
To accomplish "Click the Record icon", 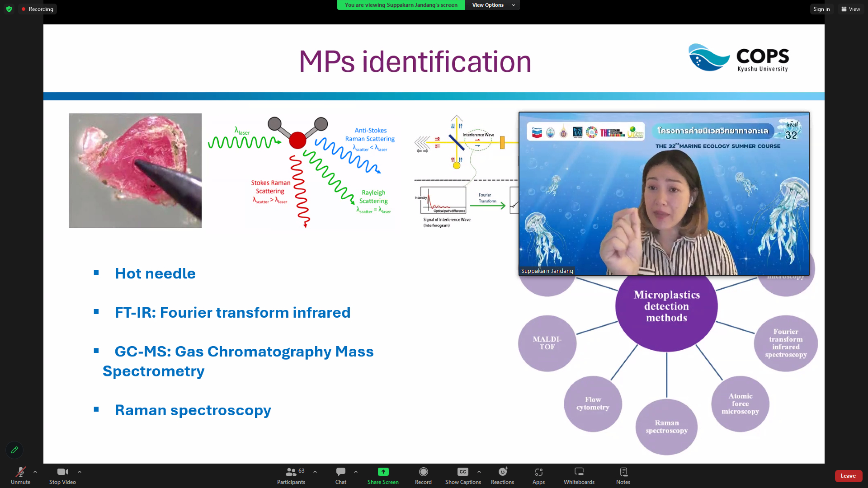I will click(423, 472).
